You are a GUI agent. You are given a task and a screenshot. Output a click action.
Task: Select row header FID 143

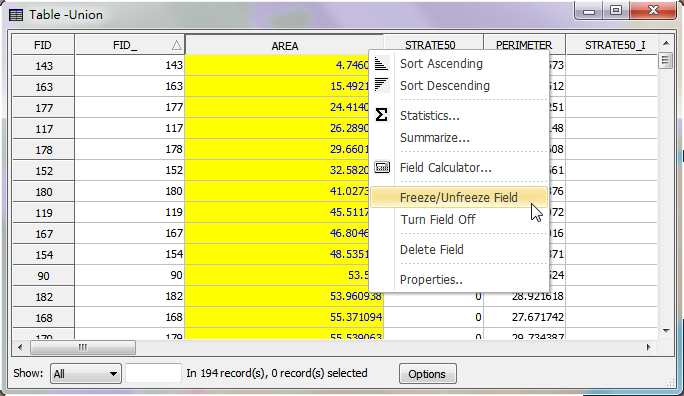(43, 65)
